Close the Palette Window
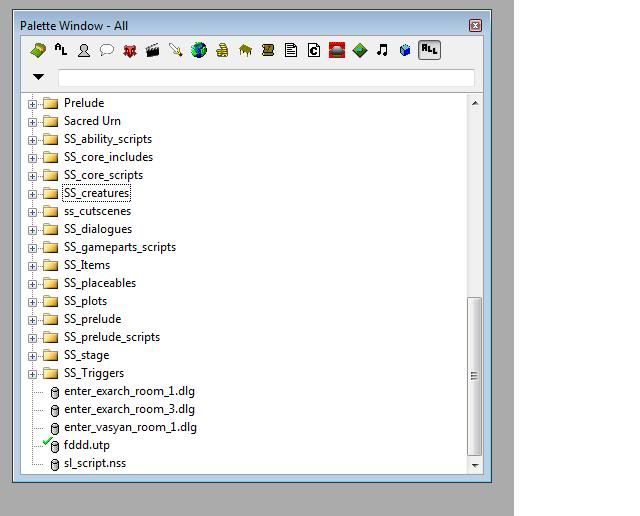The height and width of the screenshot is (516, 640). [x=475, y=25]
